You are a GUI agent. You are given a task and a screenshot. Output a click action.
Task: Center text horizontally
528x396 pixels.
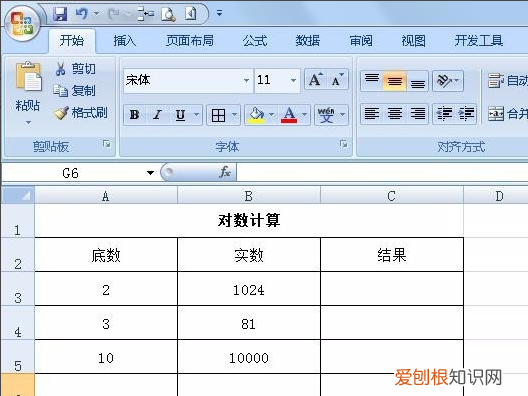(x=394, y=114)
